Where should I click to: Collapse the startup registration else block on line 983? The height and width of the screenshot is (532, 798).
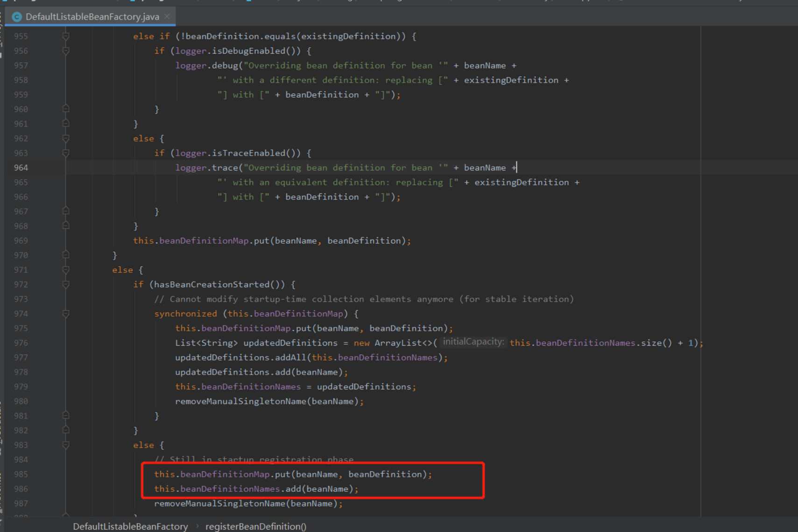click(65, 445)
